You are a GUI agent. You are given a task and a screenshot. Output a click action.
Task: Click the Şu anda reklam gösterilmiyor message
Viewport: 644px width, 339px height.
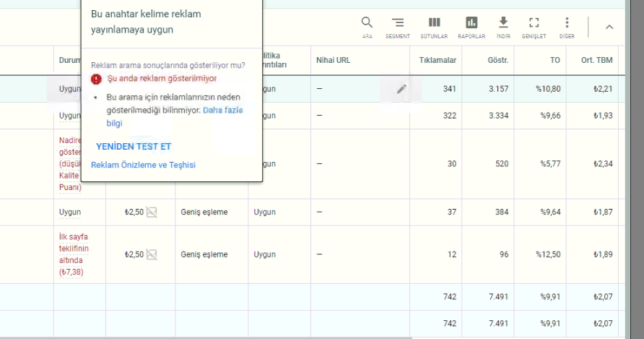click(162, 79)
